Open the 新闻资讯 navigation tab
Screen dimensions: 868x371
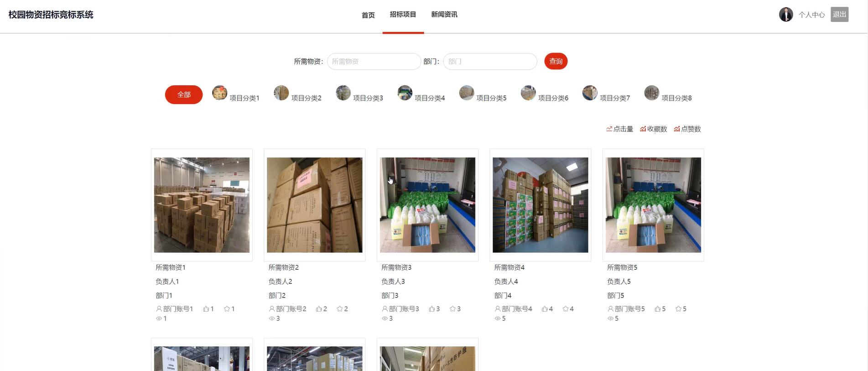[444, 15]
